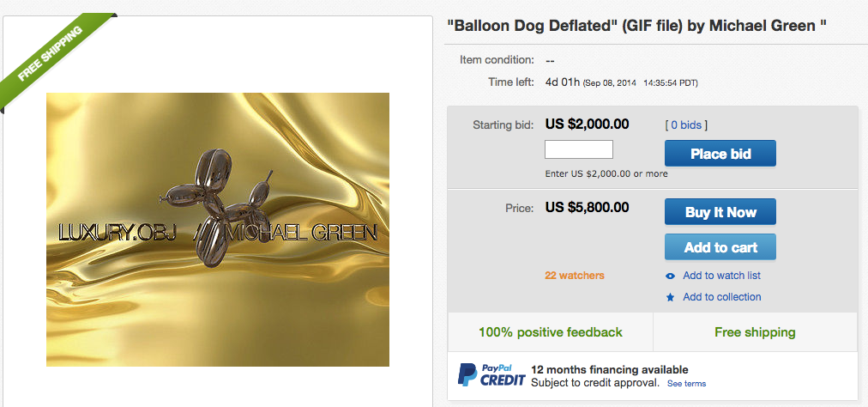Click the Time left end date text
The height and width of the screenshot is (407, 868).
[x=641, y=83]
